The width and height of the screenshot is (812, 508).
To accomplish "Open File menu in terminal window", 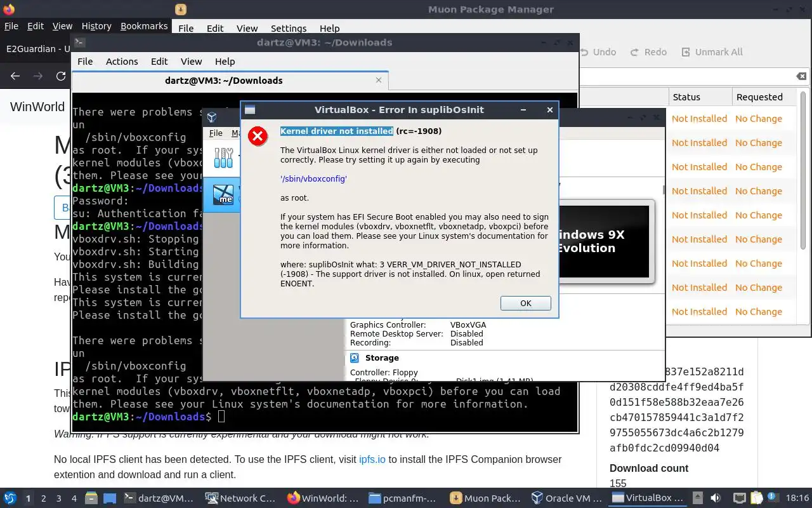I will tap(85, 62).
